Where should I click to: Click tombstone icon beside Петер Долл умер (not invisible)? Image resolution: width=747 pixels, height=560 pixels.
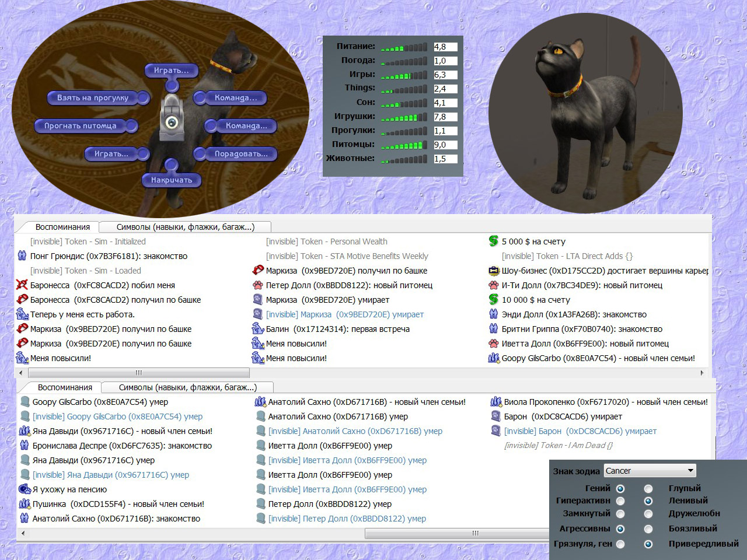coord(260,504)
